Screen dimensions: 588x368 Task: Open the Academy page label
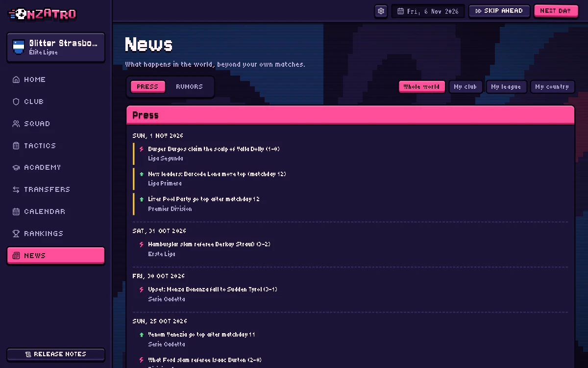pos(43,167)
